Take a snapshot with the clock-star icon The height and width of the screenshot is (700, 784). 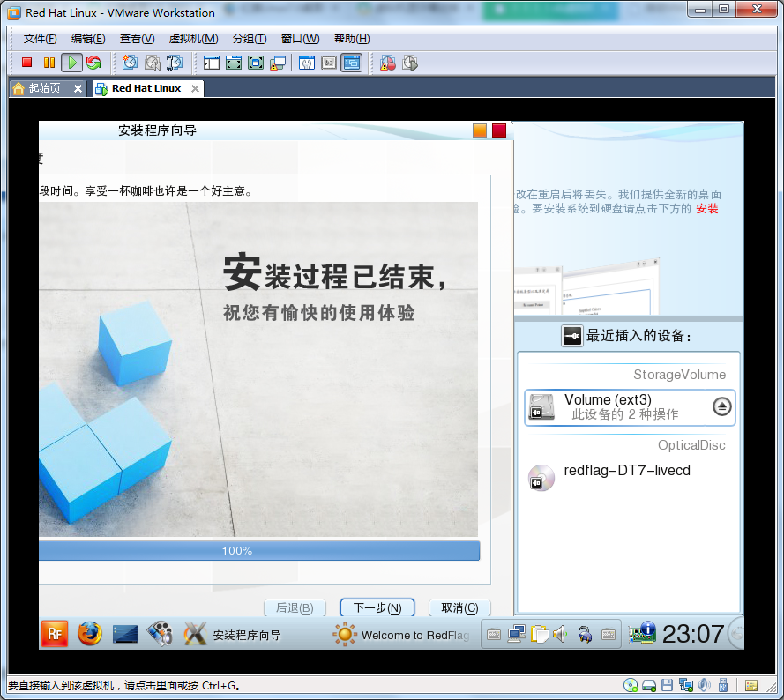(x=130, y=63)
